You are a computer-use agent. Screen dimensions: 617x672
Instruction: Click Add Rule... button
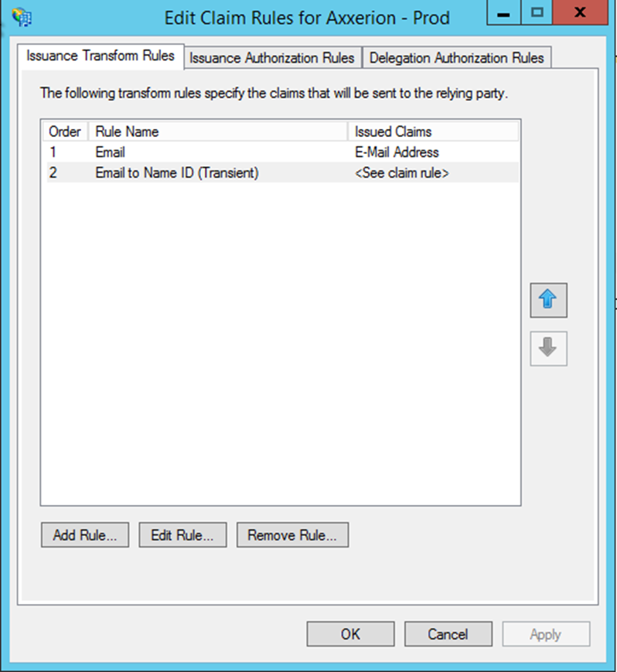(85, 535)
